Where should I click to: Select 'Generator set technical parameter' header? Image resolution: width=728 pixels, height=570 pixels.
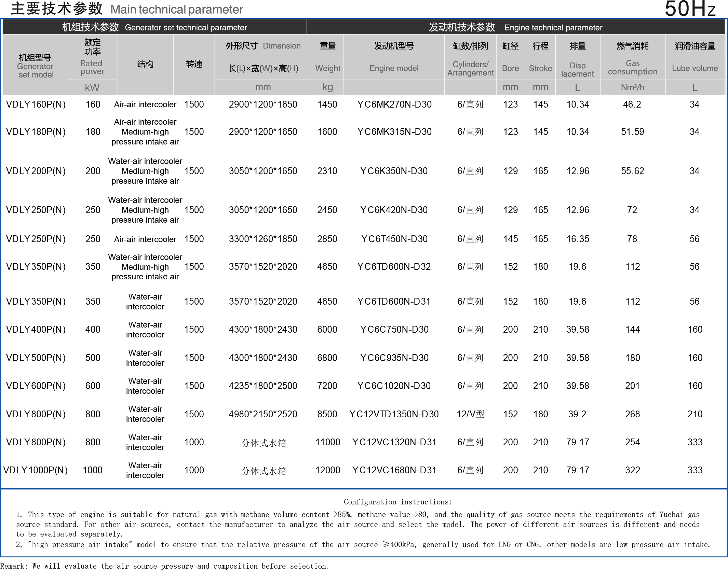pos(186,27)
